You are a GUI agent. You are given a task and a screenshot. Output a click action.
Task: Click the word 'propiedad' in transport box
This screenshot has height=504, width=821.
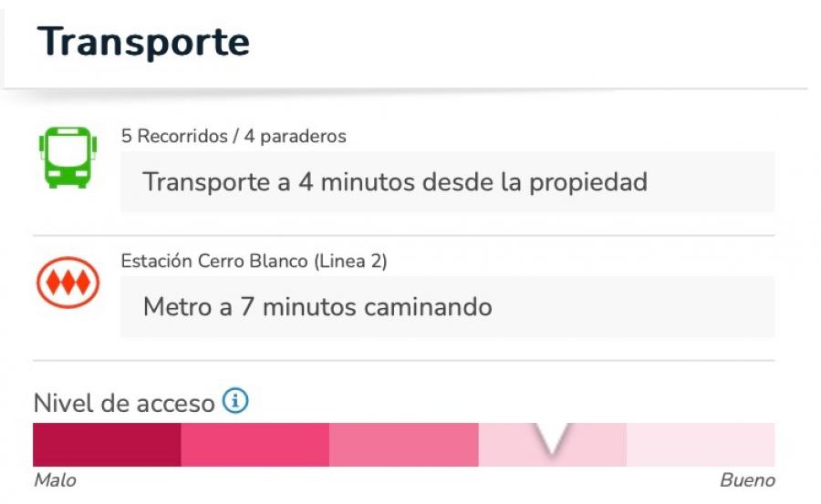click(588, 183)
